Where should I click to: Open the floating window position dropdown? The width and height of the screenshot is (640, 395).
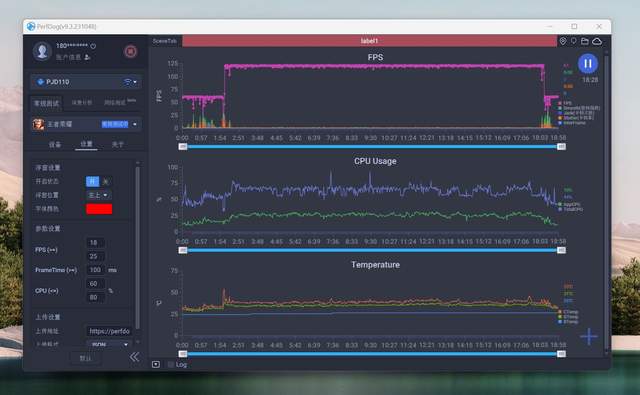[x=99, y=195]
